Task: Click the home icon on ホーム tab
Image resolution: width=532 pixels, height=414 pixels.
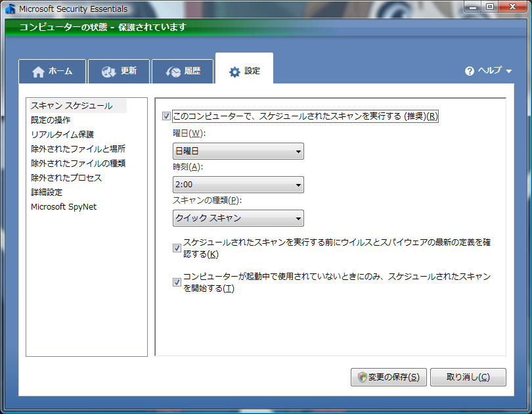Action: point(38,72)
